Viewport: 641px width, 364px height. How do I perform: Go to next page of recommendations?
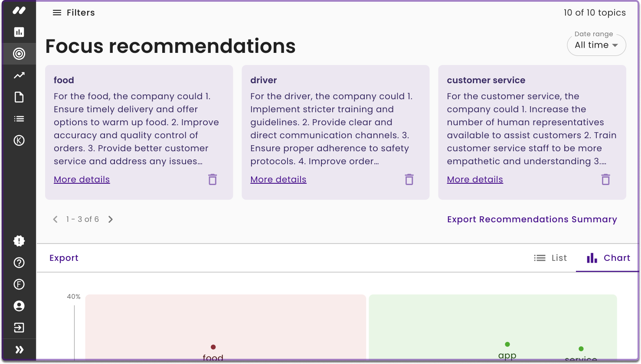coord(111,219)
